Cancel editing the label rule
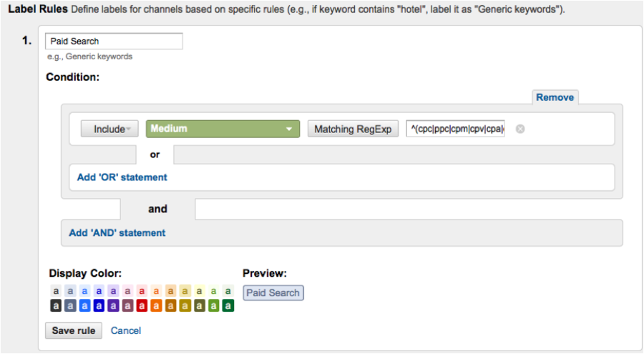Viewport: 644px width, 354px height. (126, 330)
